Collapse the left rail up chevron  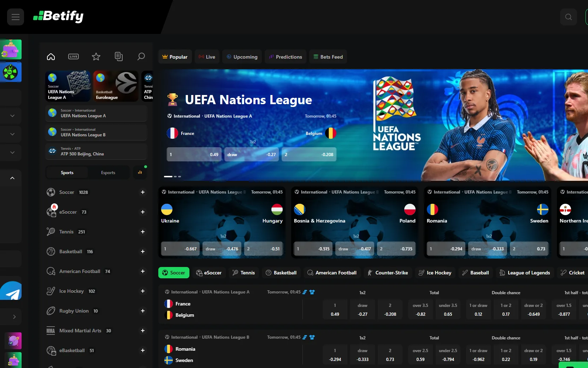tap(12, 178)
